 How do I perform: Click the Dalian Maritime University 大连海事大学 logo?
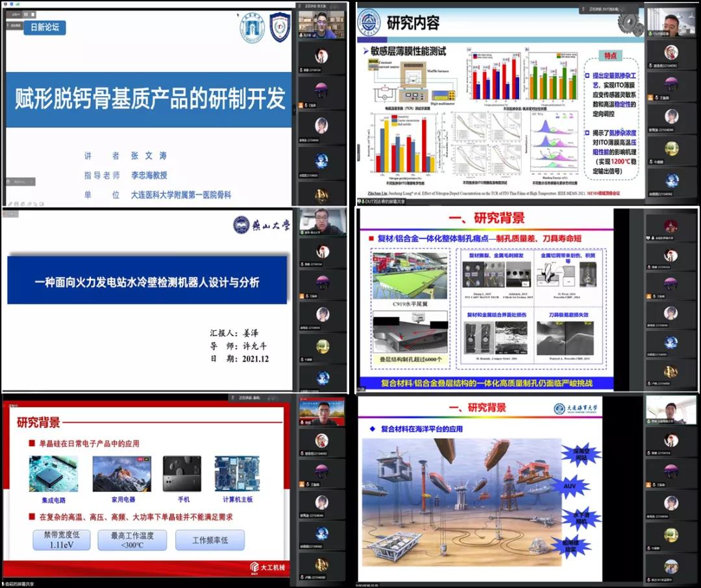pyautogui.click(x=575, y=409)
